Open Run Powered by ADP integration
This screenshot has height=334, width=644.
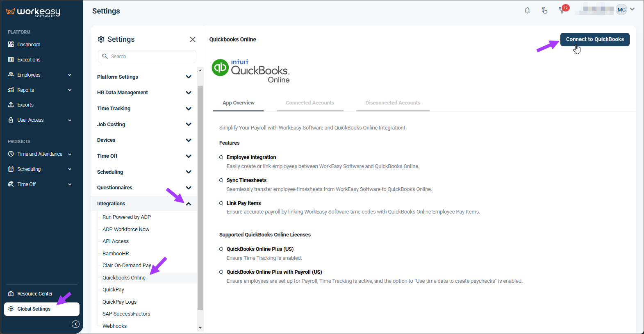click(x=127, y=217)
